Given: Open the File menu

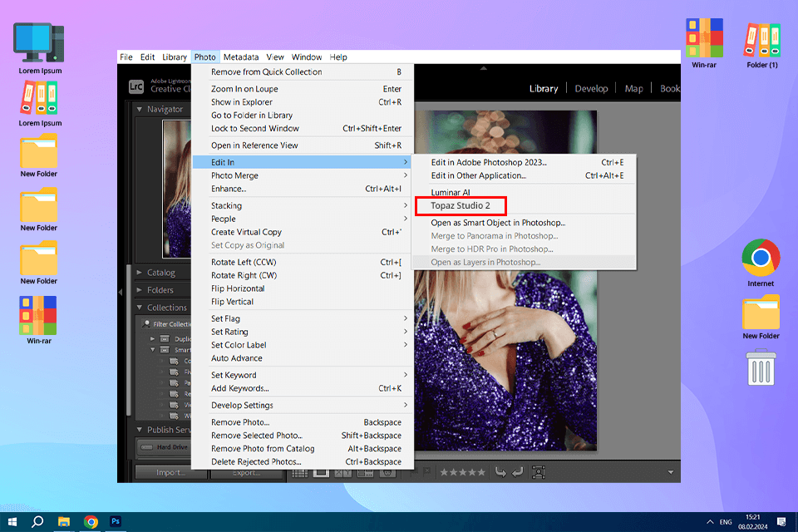Looking at the screenshot, I should (x=126, y=57).
